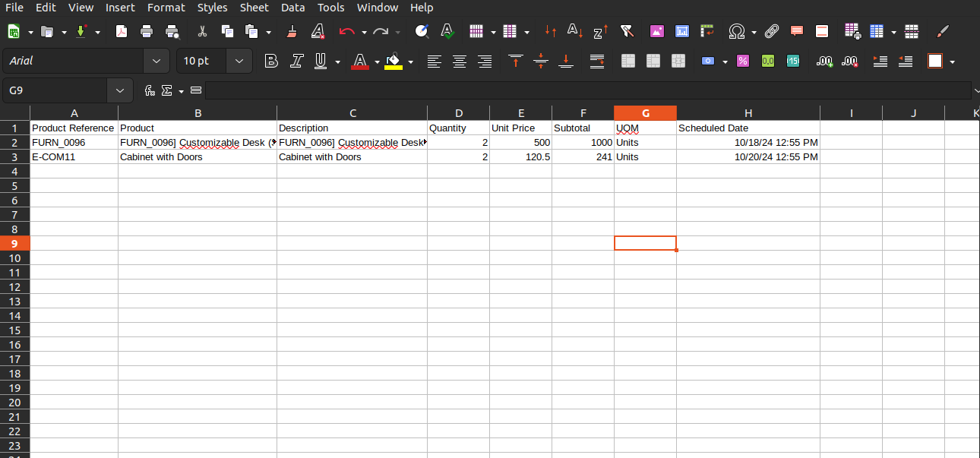
Task: Insert a comment
Action: pos(797,32)
